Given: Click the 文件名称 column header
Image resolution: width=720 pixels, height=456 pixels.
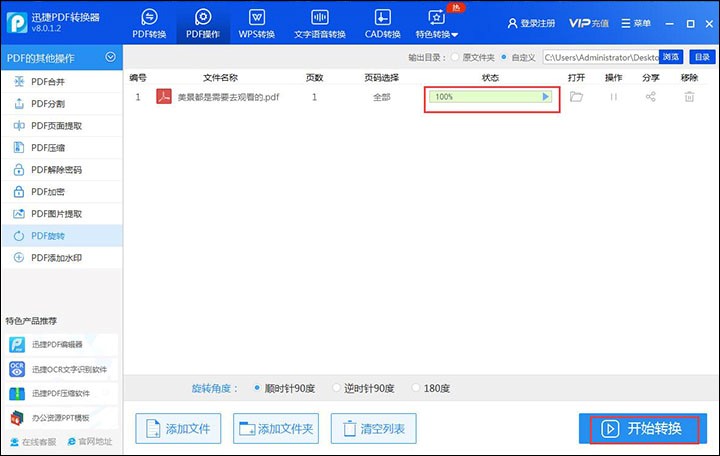Looking at the screenshot, I should pos(220,78).
